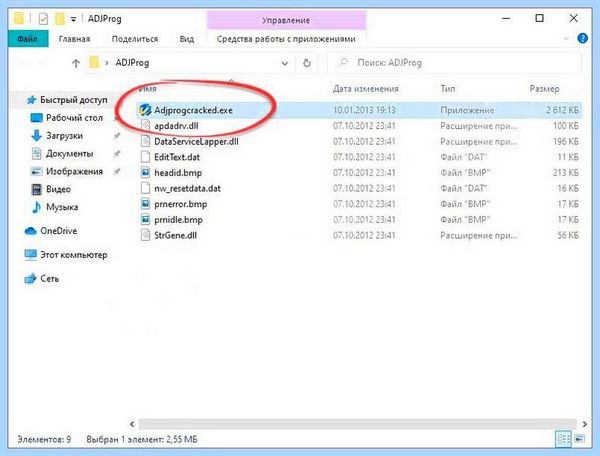Open the Поделиться ribbon tab
This screenshot has width=600, height=456.
135,39
